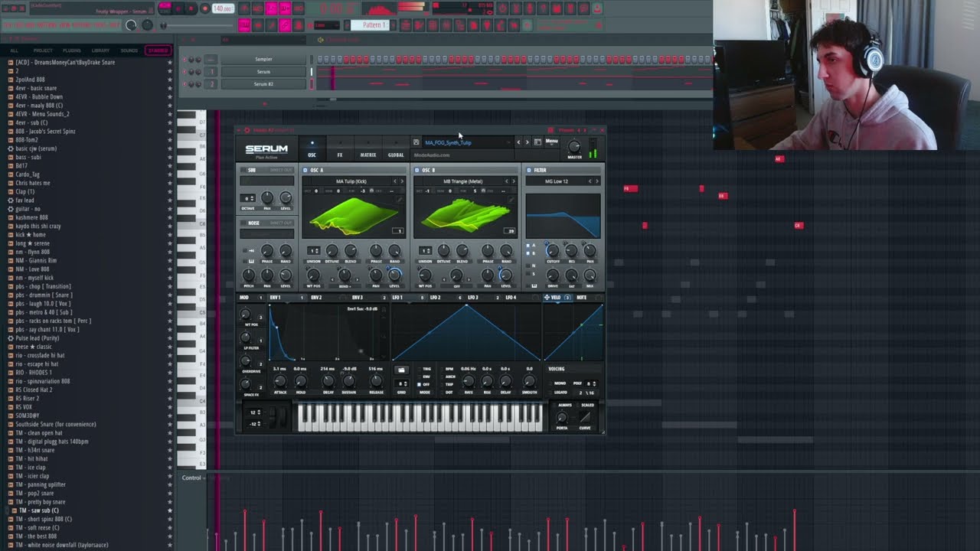Select previous OSC B wavetable
Image resolution: width=980 pixels, height=551 pixels.
(507, 181)
